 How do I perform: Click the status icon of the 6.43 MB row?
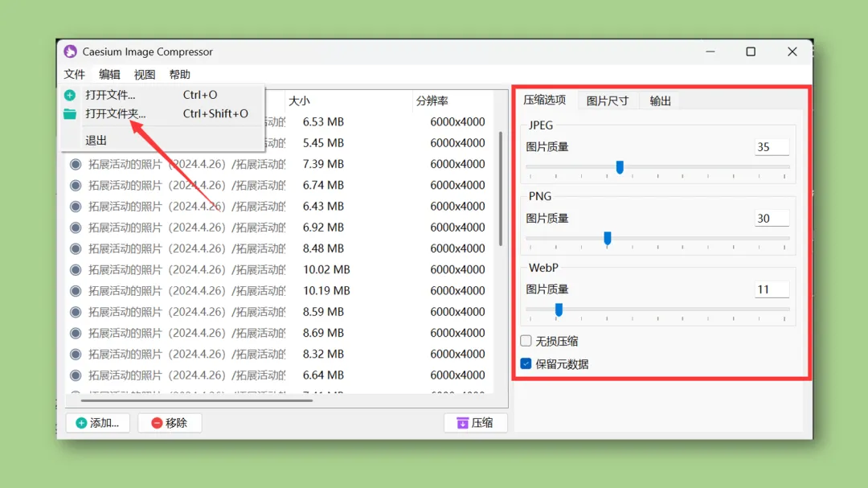click(x=76, y=207)
